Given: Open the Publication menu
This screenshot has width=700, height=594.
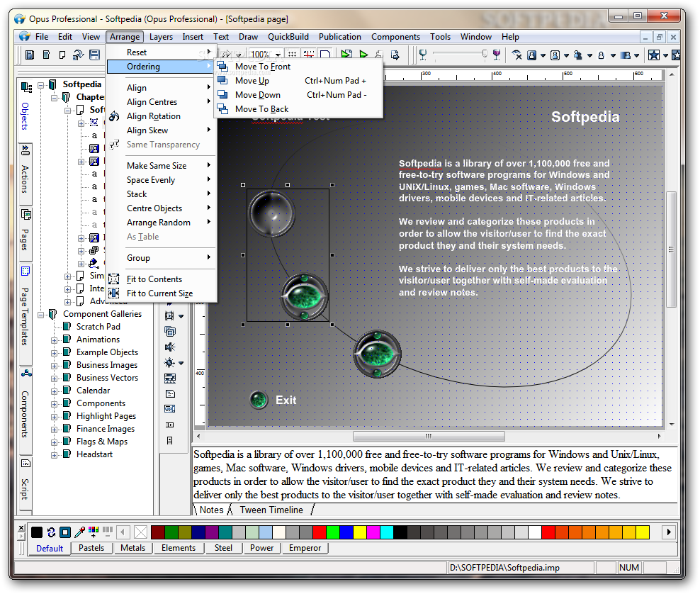Looking at the screenshot, I should point(340,37).
